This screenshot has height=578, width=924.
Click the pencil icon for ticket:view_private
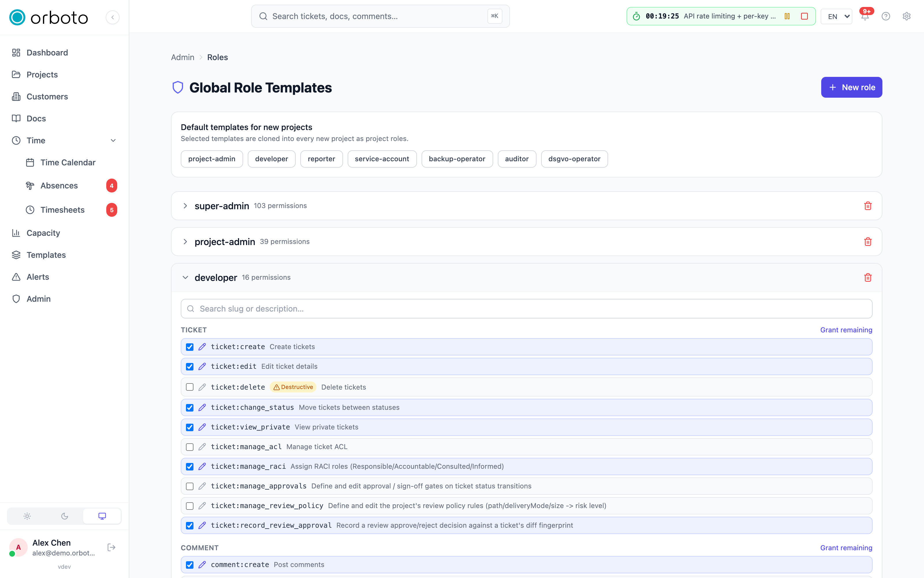coord(202,427)
